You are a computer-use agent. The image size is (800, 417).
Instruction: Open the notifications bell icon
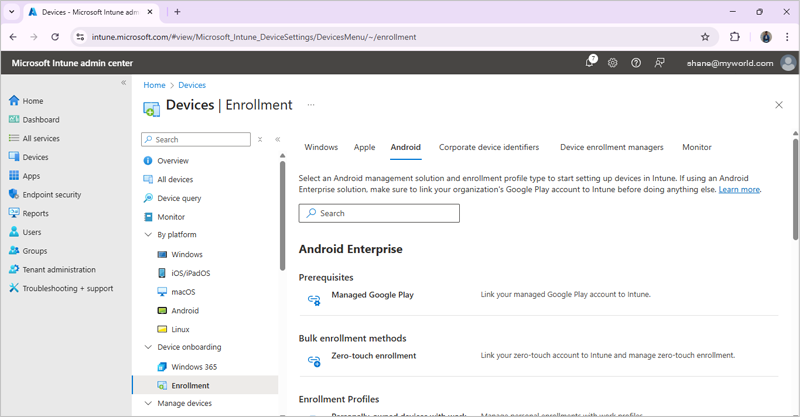(590, 63)
